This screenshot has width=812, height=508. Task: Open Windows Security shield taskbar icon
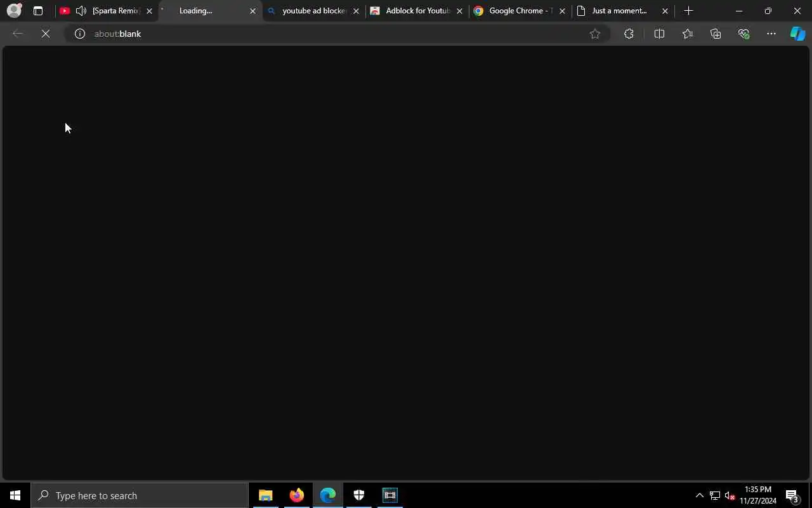click(x=358, y=495)
